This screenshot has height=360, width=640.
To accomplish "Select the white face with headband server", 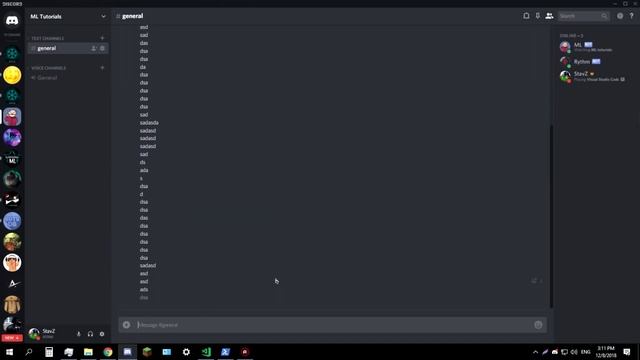I will click(x=12, y=262).
